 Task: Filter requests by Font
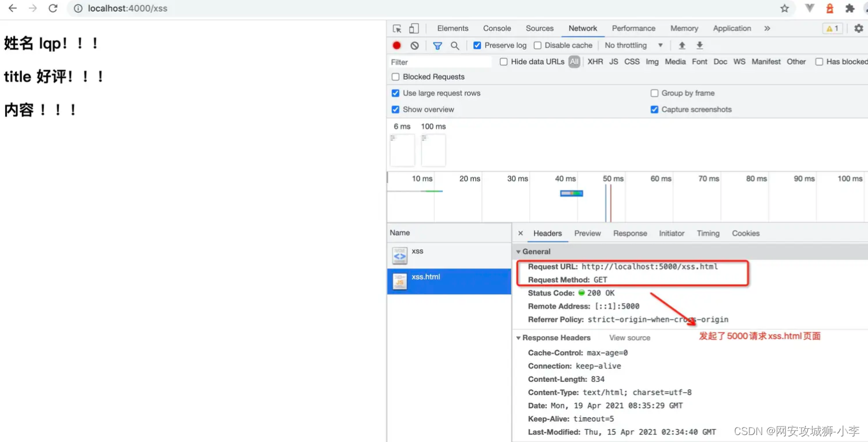(x=699, y=61)
